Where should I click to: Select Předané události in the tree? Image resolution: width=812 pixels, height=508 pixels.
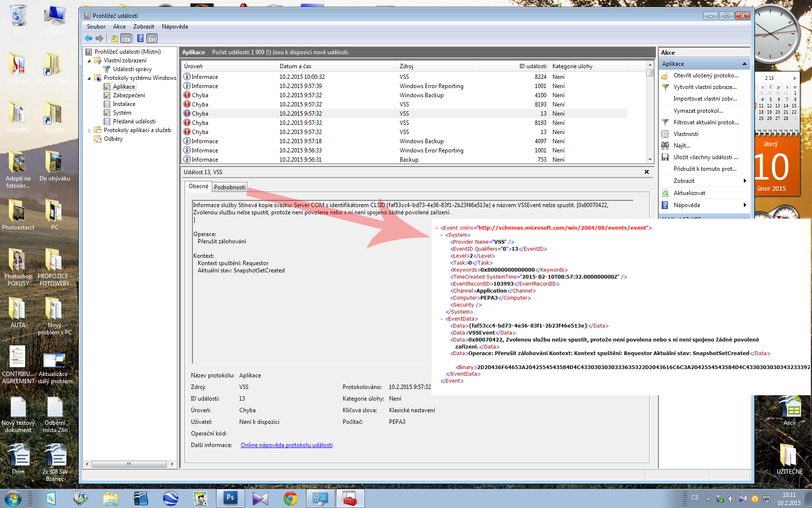pos(134,121)
